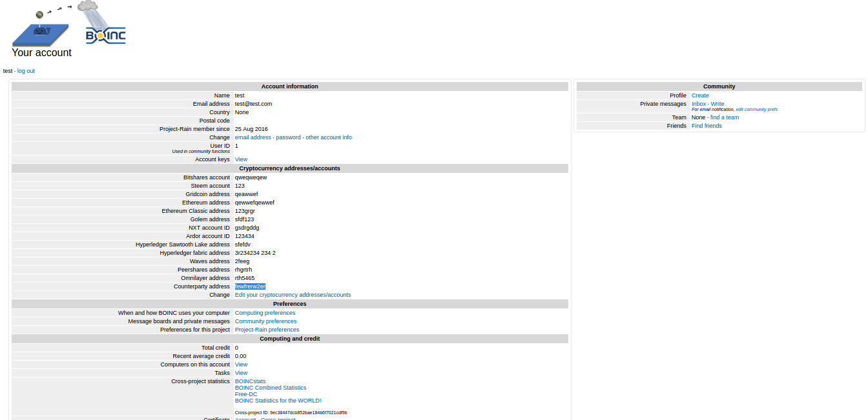
Task: View the account keys
Action: (241, 159)
